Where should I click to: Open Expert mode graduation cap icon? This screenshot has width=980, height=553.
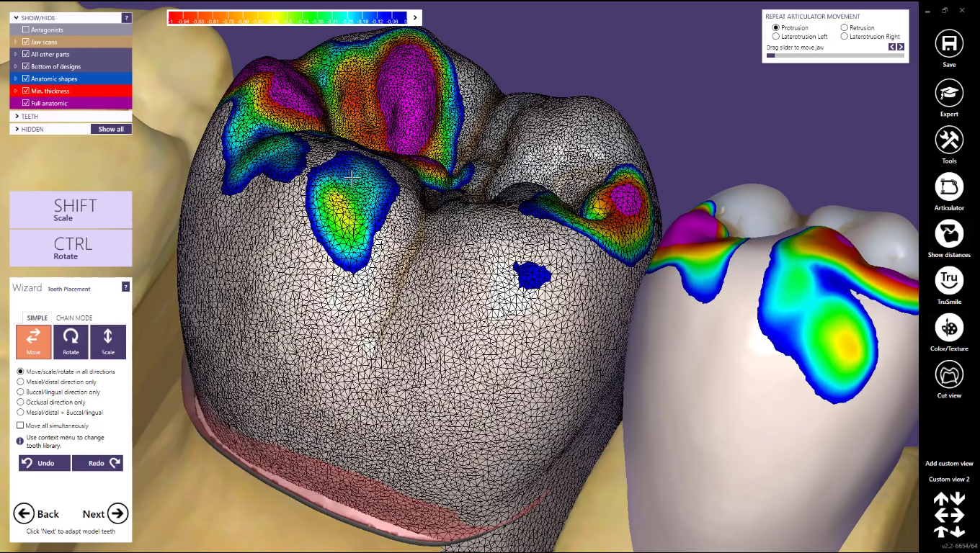[949, 93]
